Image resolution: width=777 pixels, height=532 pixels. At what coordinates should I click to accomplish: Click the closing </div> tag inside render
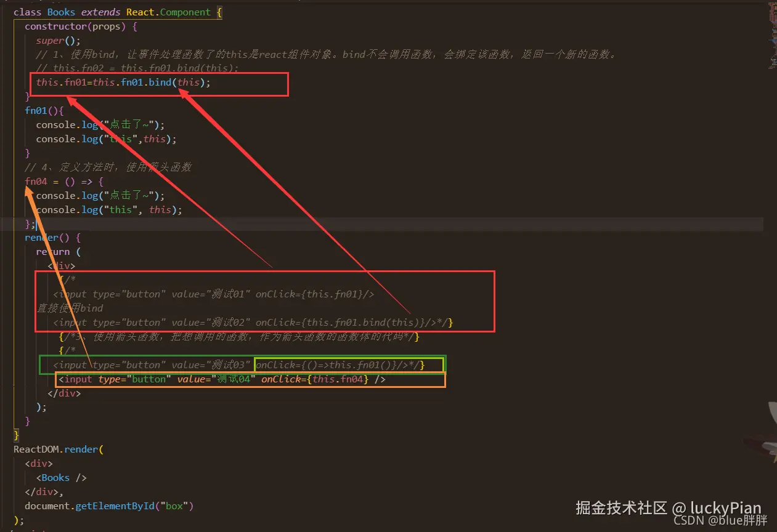[64, 393]
